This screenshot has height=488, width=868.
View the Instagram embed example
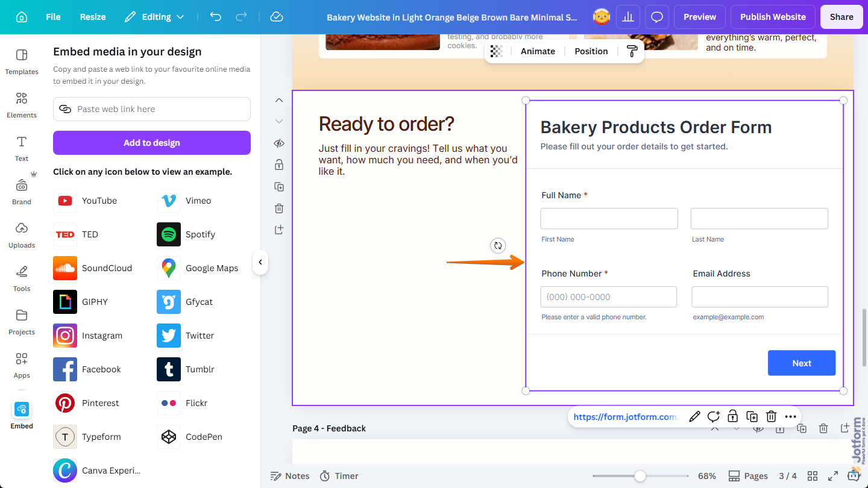coord(88,336)
